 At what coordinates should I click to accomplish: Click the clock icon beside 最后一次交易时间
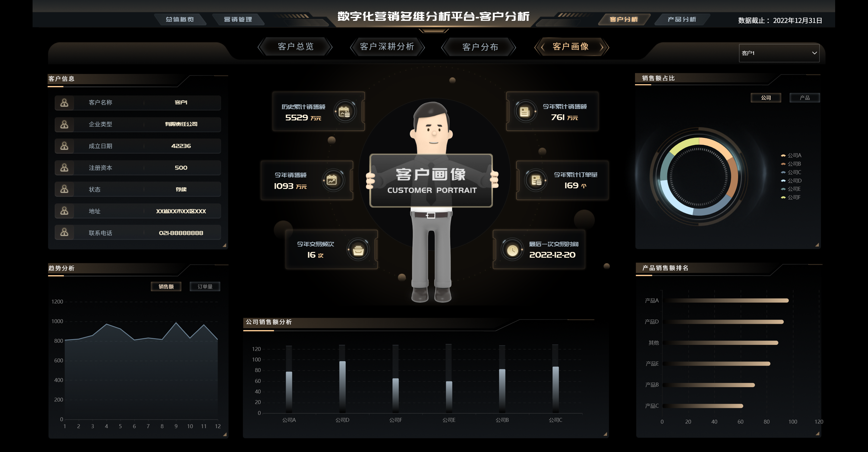point(512,250)
